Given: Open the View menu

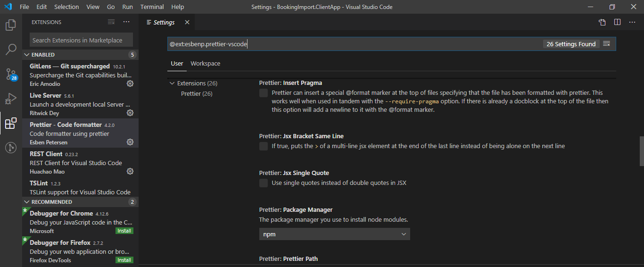Looking at the screenshot, I should 93,7.
